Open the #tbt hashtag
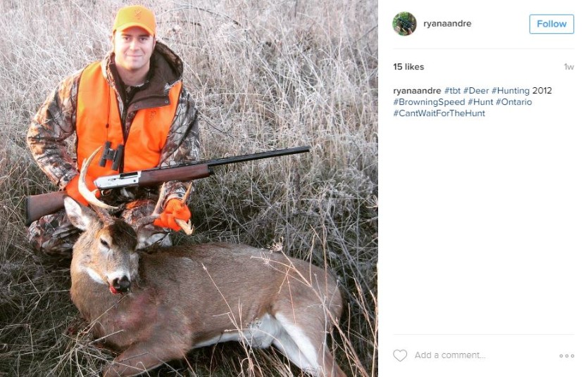This screenshot has width=588, height=377. click(x=452, y=91)
